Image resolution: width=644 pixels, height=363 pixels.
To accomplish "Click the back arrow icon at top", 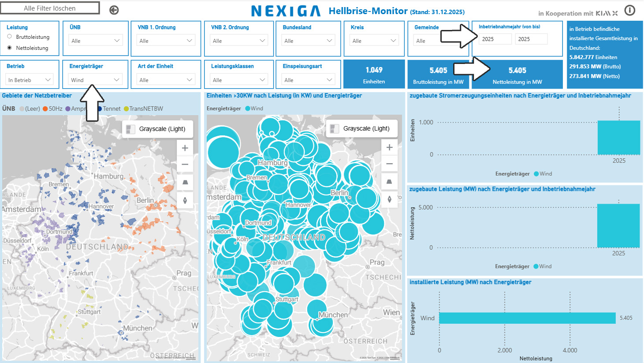I will tap(114, 10).
